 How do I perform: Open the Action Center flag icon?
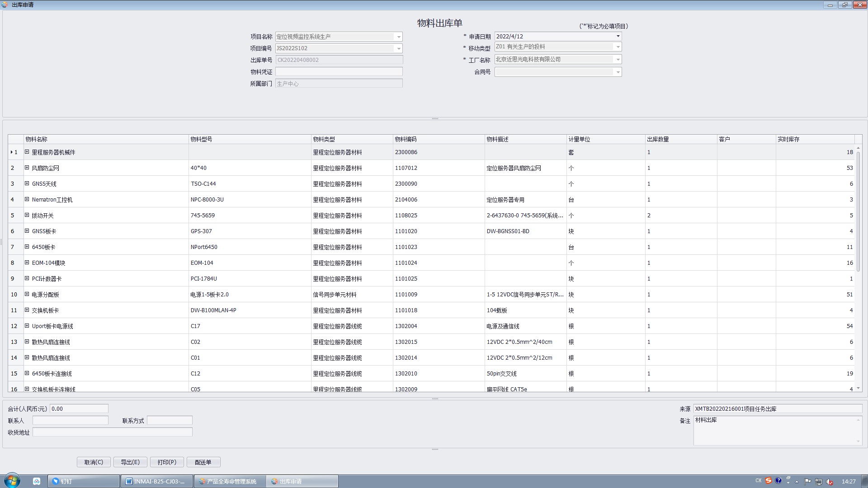point(807,481)
